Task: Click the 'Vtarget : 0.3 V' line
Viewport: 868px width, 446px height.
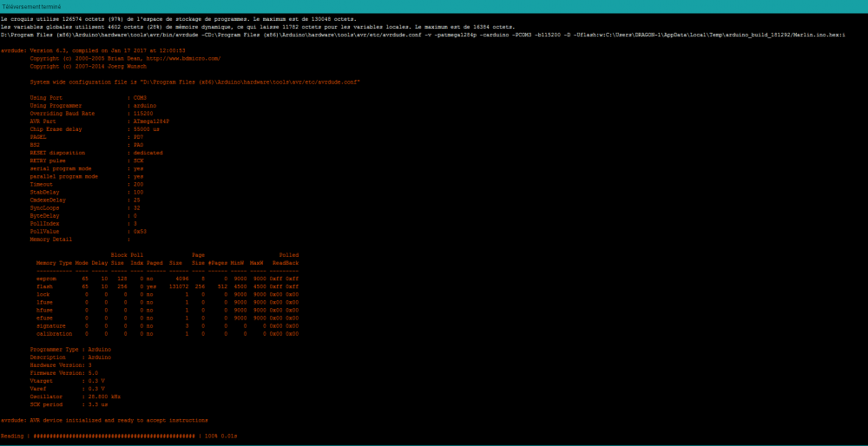Action: 67,381
